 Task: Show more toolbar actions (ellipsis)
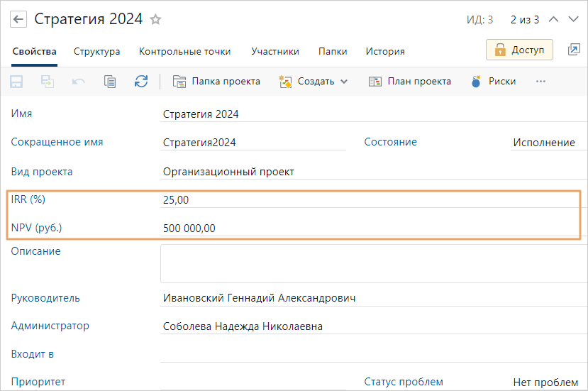[x=540, y=82]
